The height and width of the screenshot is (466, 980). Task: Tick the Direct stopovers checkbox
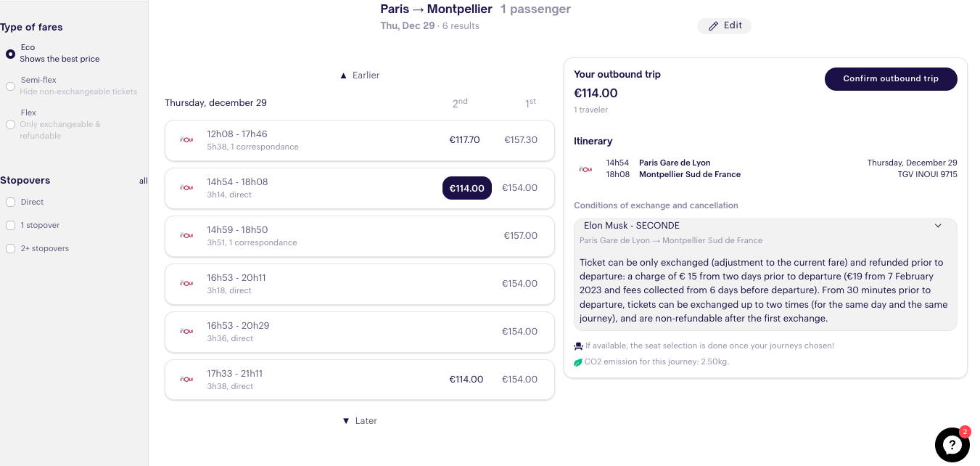10,203
